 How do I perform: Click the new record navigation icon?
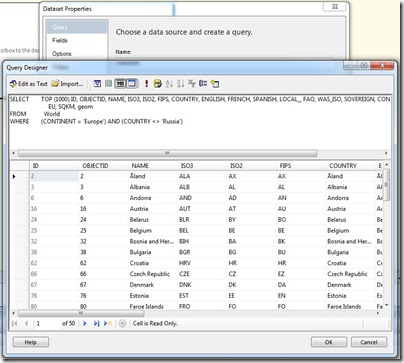pos(108,323)
